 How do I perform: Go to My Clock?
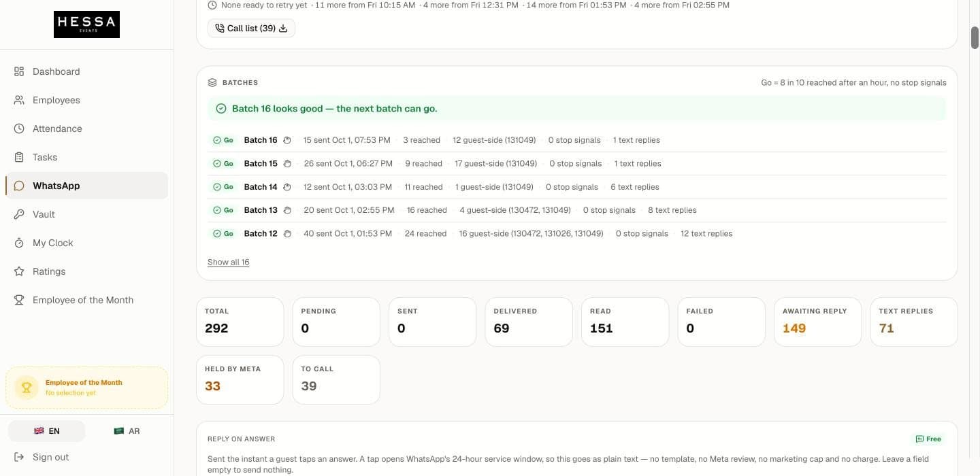pyautogui.click(x=86, y=243)
